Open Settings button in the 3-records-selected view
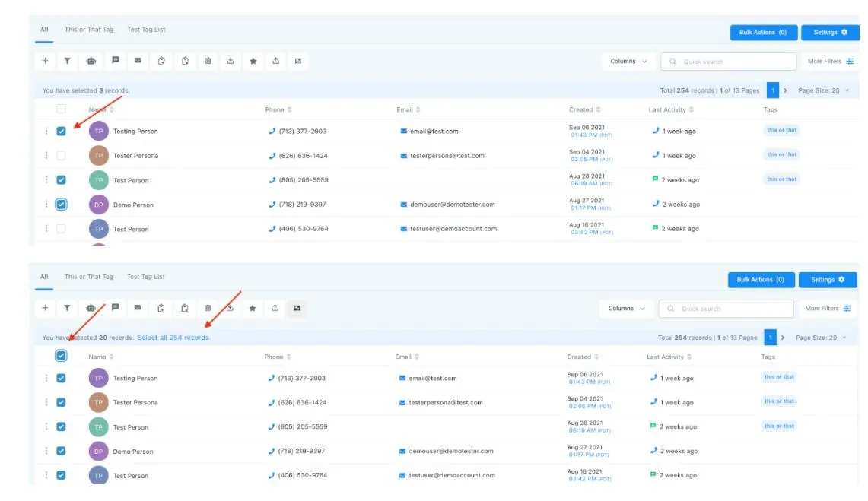 click(830, 33)
